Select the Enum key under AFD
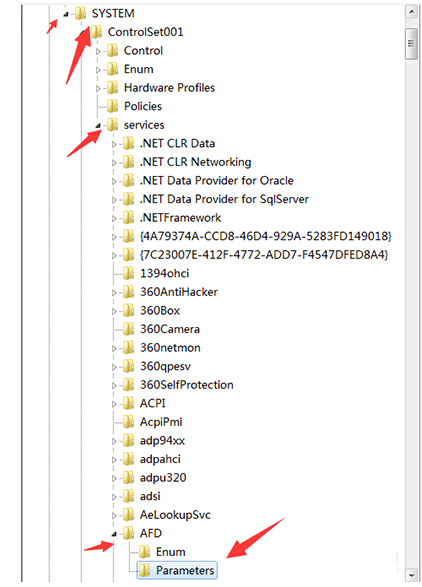422x587 pixels. [x=170, y=551]
